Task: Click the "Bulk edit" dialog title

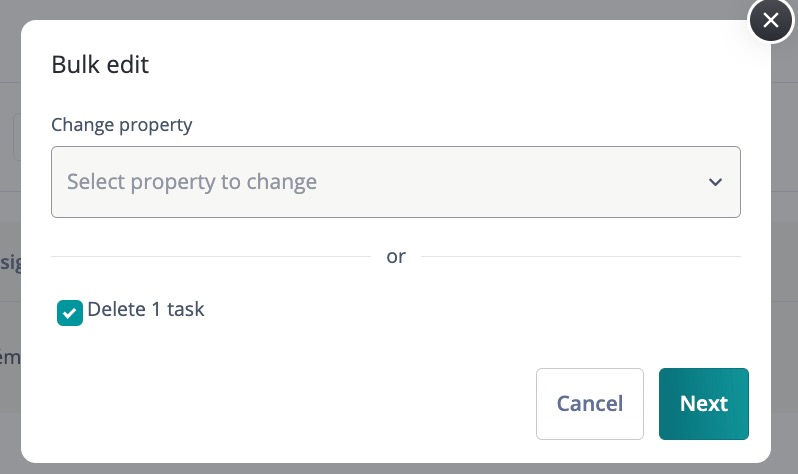Action: click(100, 65)
